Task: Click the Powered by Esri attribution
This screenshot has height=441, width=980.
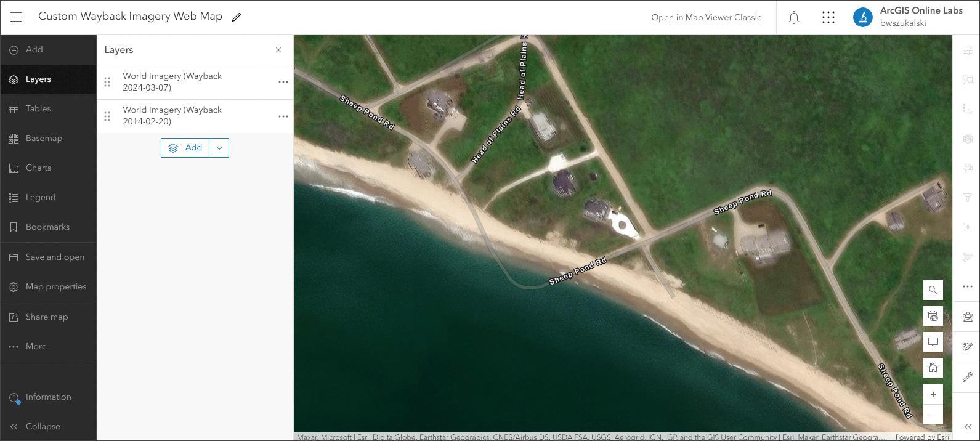Action: coord(922,437)
